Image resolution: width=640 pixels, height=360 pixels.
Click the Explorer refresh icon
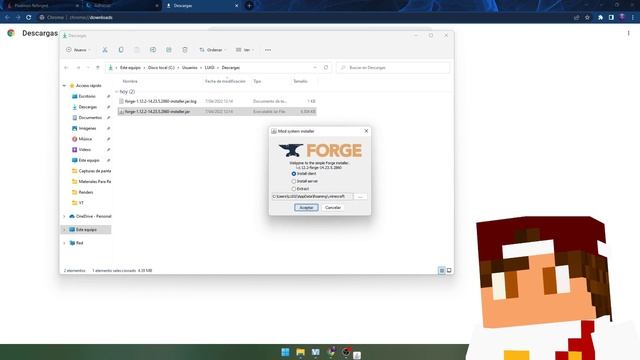pyautogui.click(x=326, y=68)
